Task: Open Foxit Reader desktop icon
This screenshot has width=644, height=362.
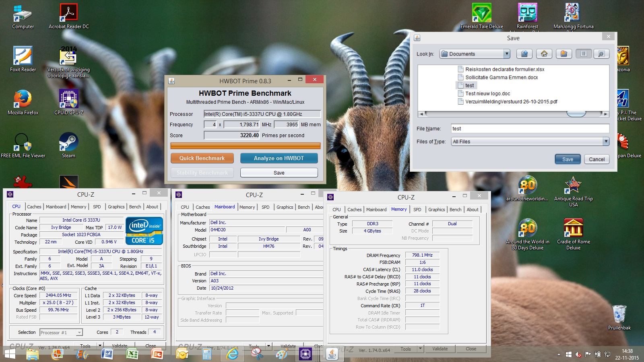Action: 23,59
